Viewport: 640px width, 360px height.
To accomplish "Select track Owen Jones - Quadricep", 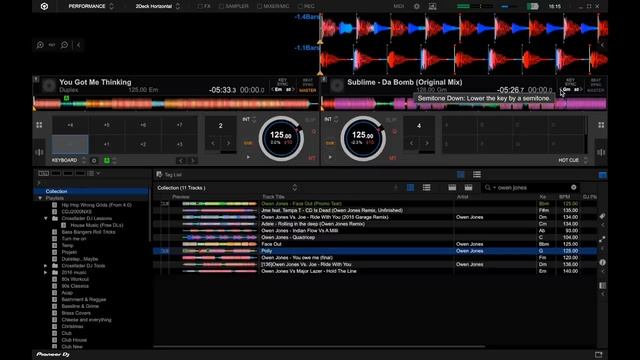I will 288,237.
